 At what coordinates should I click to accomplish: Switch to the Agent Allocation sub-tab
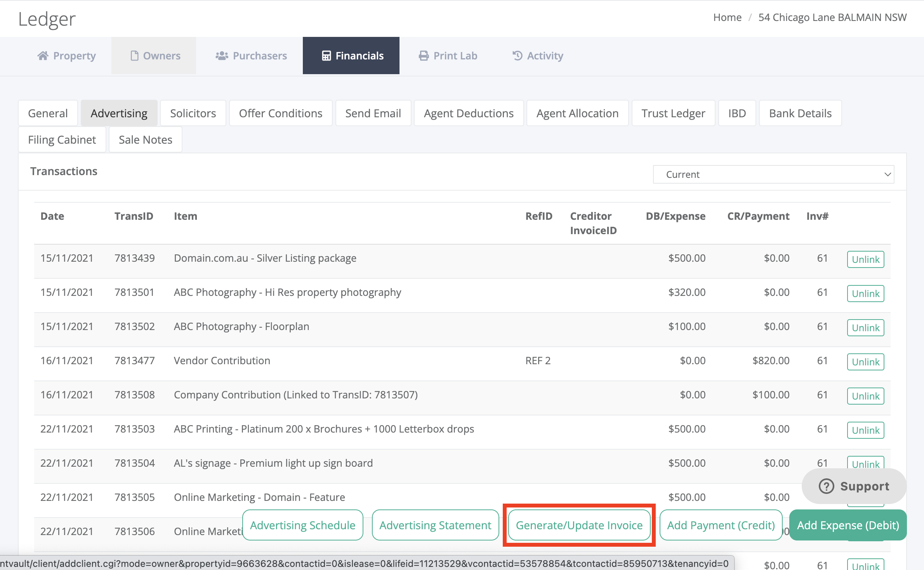click(577, 113)
